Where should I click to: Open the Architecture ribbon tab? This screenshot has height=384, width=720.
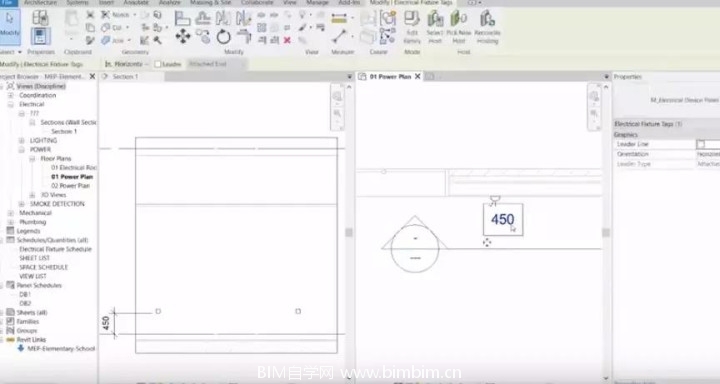tap(40, 3)
